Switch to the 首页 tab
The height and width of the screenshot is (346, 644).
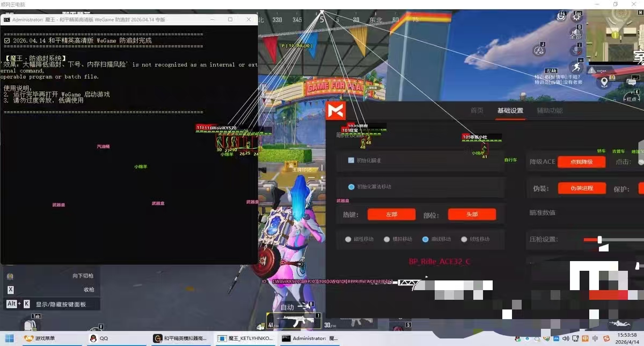pos(477,110)
